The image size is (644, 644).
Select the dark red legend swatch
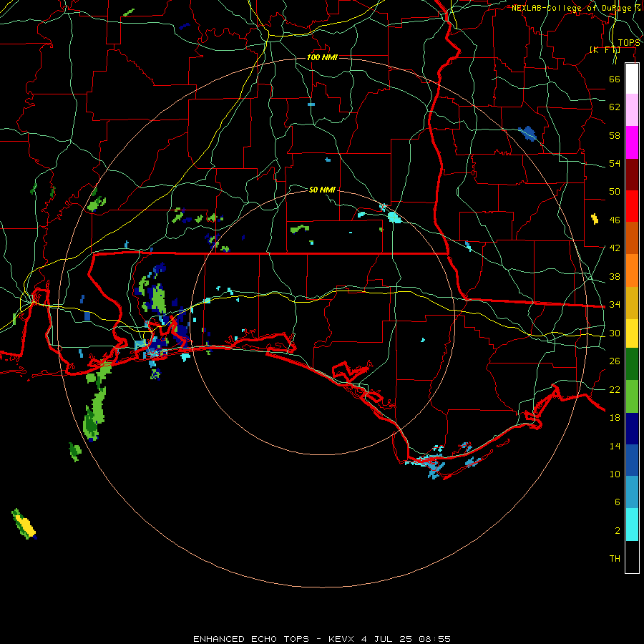tap(632, 175)
